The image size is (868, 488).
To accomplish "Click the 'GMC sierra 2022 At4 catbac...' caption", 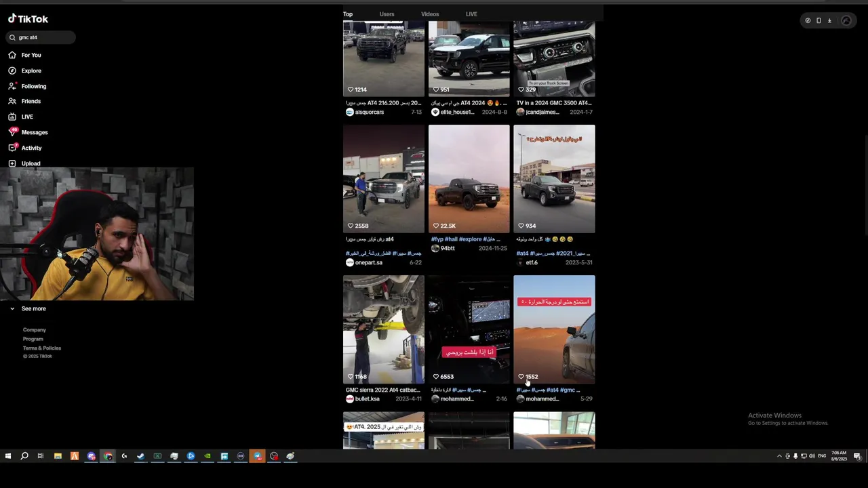I will pos(382,390).
